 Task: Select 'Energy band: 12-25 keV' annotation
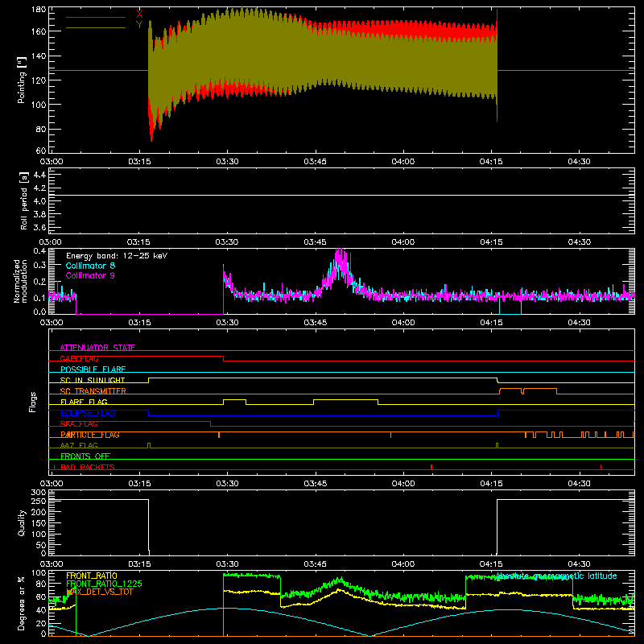[x=117, y=256]
